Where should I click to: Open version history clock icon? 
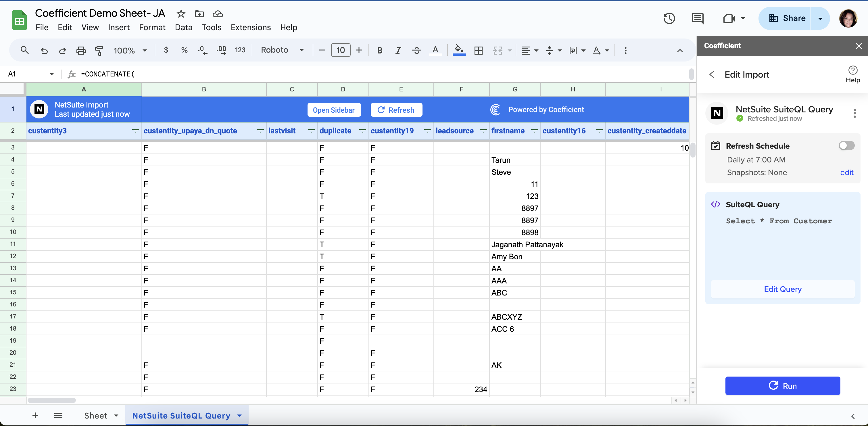tap(669, 18)
